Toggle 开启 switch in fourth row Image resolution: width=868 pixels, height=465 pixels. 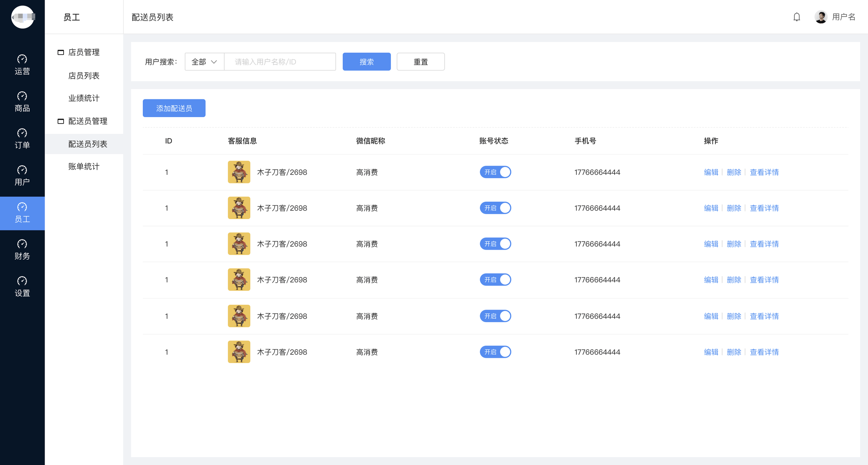[495, 280]
